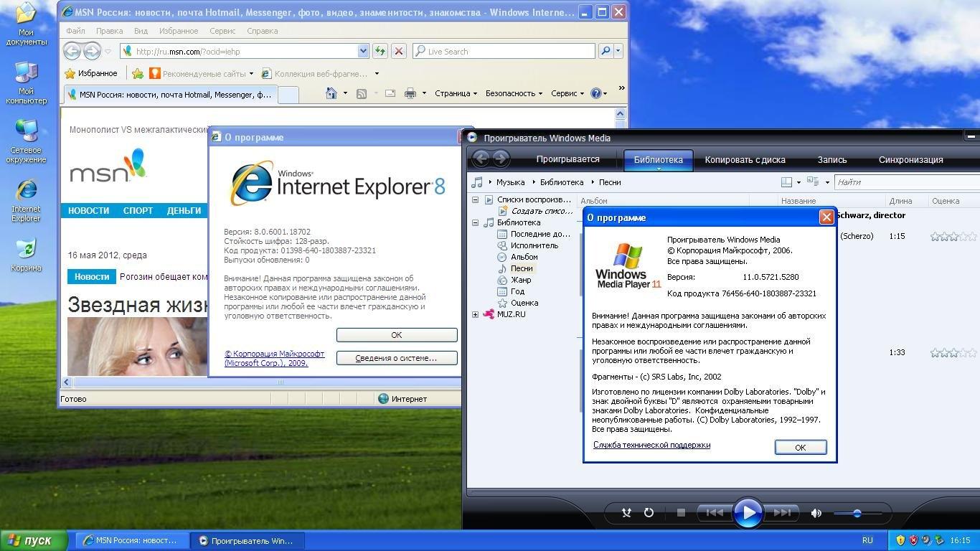Switch to the Копировать с диска tab

click(745, 160)
